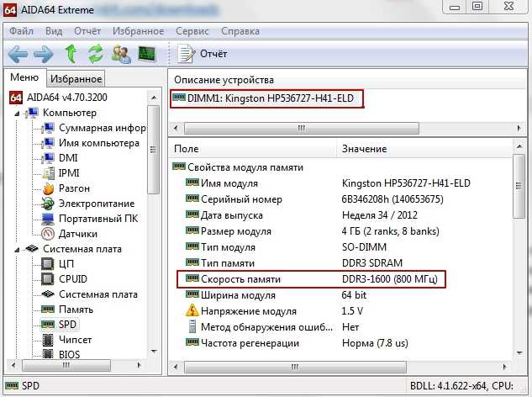Click the details list vertical scrollbar thumb

(519, 186)
